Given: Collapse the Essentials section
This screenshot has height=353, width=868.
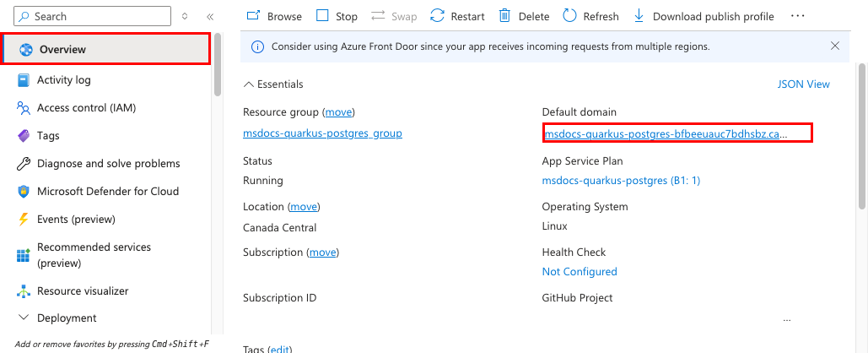Looking at the screenshot, I should 273,84.
